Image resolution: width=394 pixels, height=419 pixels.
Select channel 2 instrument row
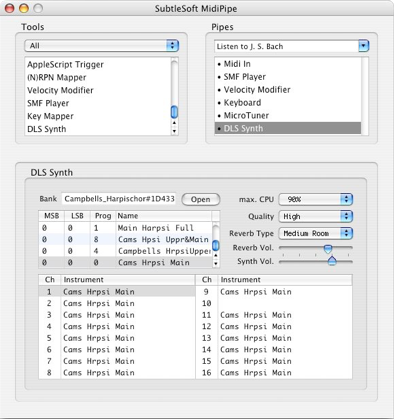coord(117,303)
